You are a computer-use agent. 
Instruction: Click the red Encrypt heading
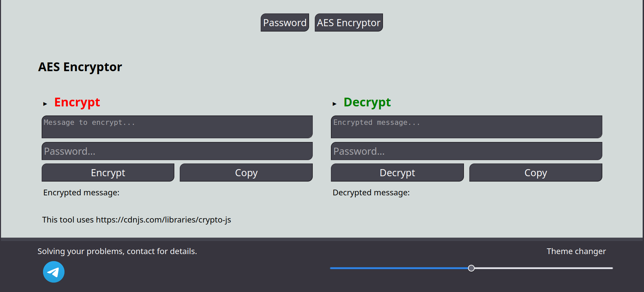[x=77, y=102]
